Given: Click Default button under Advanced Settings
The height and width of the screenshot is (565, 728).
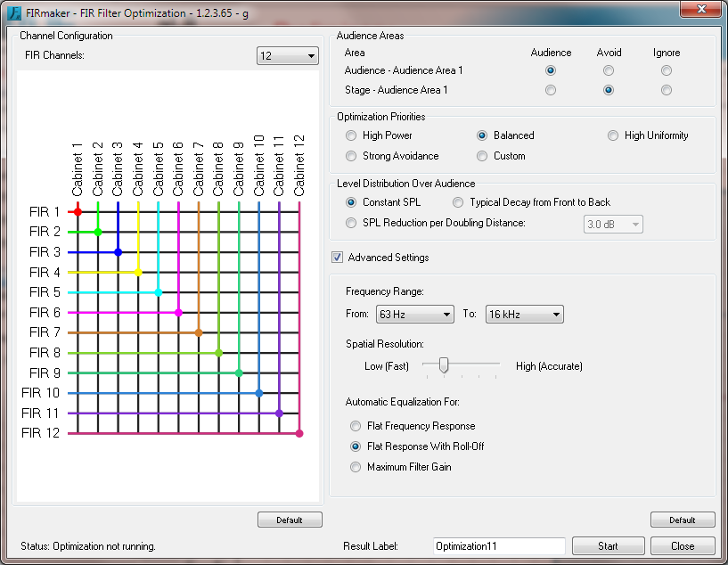Looking at the screenshot, I should click(x=683, y=520).
